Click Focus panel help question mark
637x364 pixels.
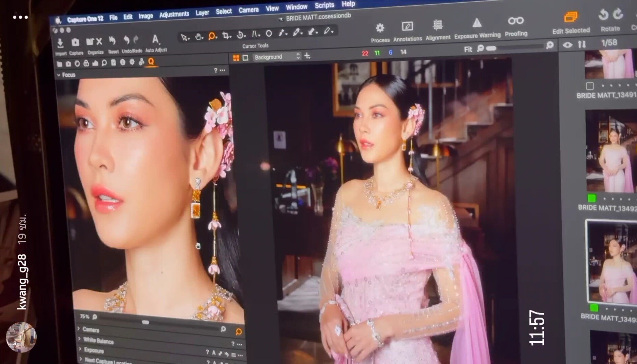click(x=215, y=70)
